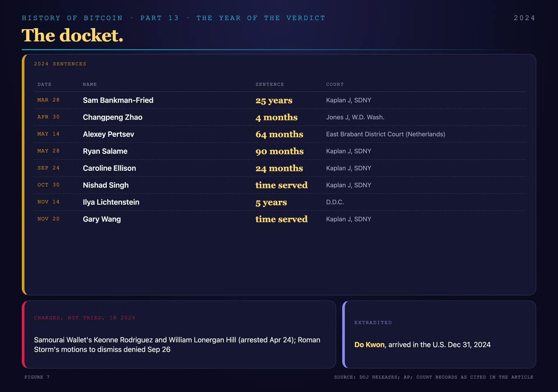The width and height of the screenshot is (558, 392).
Task: Select the 'OCT 30' date cell
Action: pyautogui.click(x=49, y=185)
